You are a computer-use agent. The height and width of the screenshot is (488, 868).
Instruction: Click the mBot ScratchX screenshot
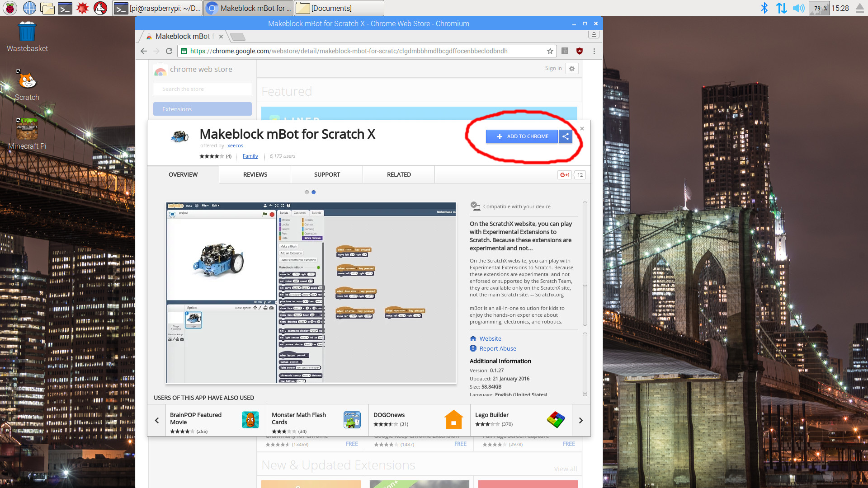point(311,293)
